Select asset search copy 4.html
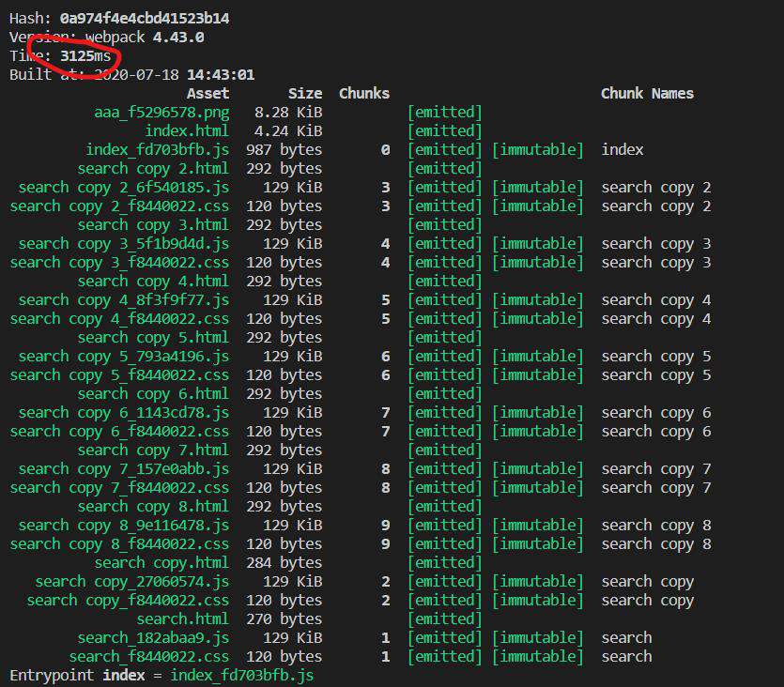 [153, 282]
